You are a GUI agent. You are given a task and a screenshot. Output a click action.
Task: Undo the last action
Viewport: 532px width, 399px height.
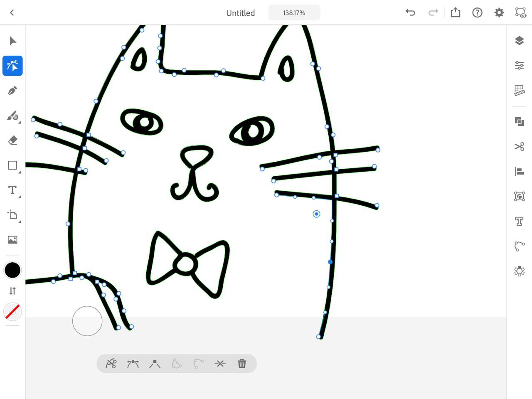coord(410,12)
